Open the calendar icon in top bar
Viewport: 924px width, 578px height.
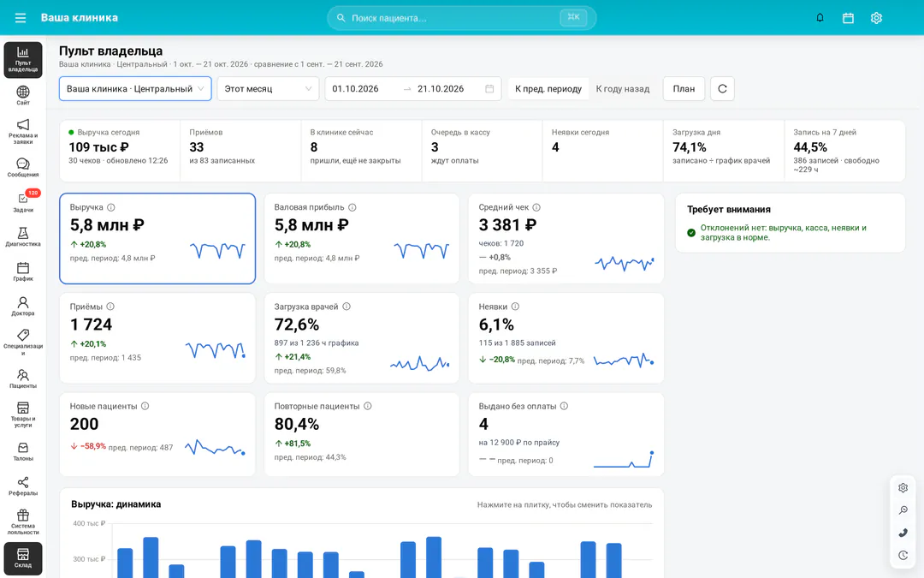tap(848, 18)
